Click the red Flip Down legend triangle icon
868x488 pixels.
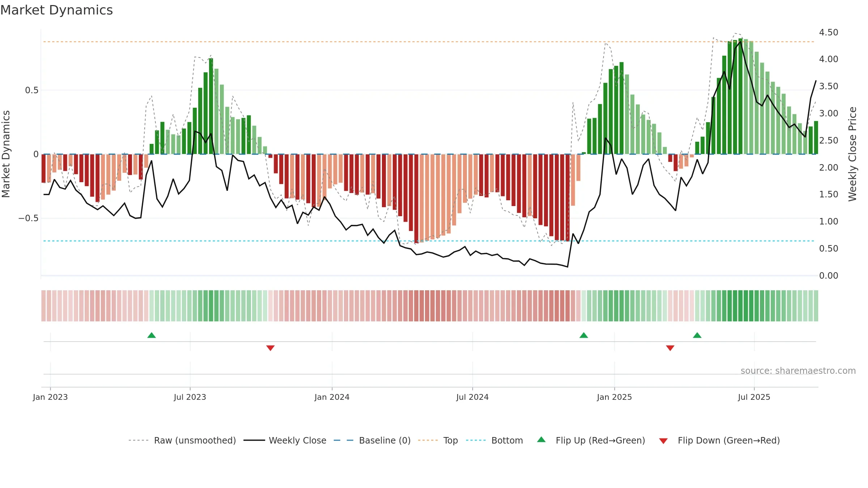663,441
